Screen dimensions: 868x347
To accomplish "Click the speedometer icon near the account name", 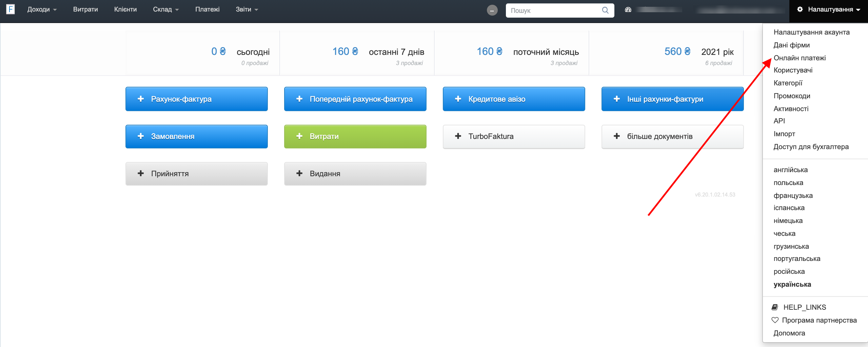I will (628, 9).
